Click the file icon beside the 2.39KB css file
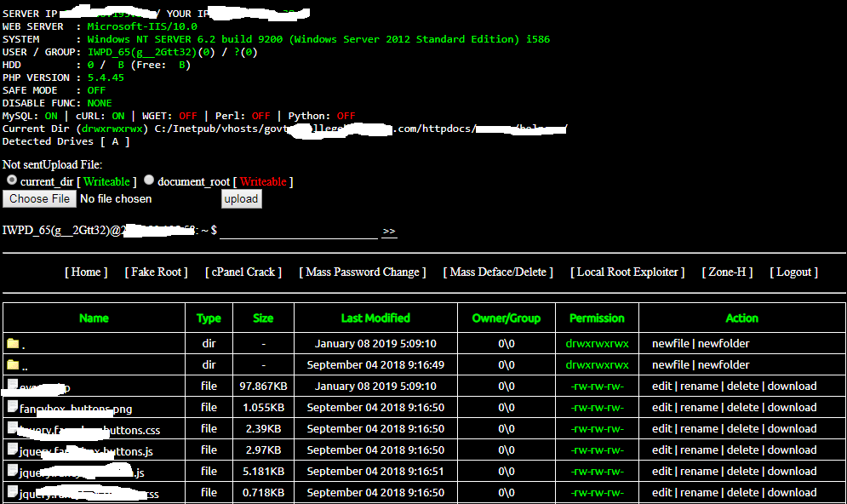The width and height of the screenshot is (847, 504). 12,428
